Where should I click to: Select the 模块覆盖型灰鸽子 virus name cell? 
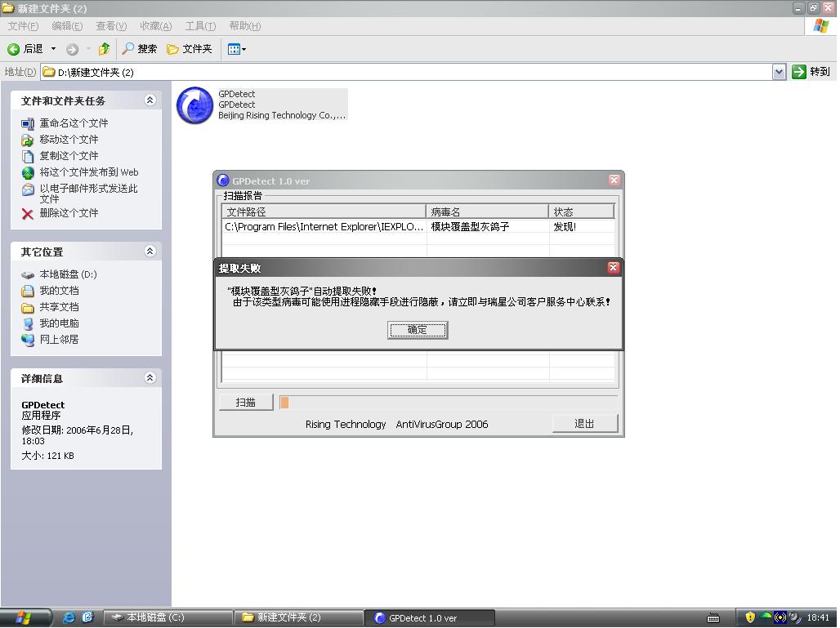[x=471, y=226]
